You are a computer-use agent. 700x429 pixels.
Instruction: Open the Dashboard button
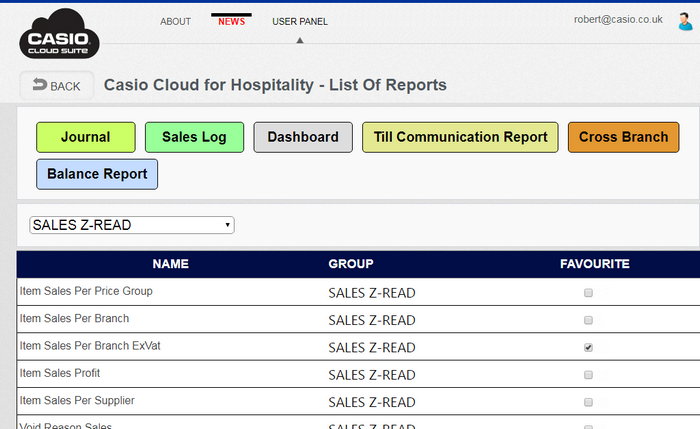pyautogui.click(x=303, y=137)
